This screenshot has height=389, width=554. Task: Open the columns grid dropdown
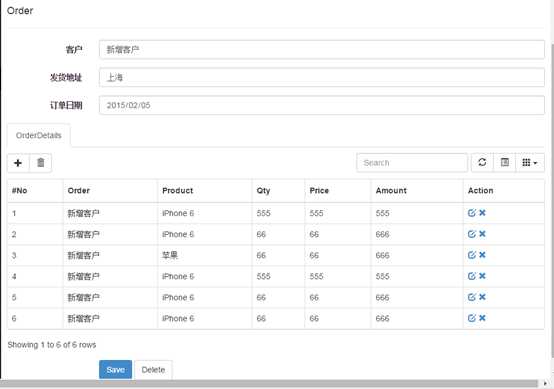(x=530, y=163)
